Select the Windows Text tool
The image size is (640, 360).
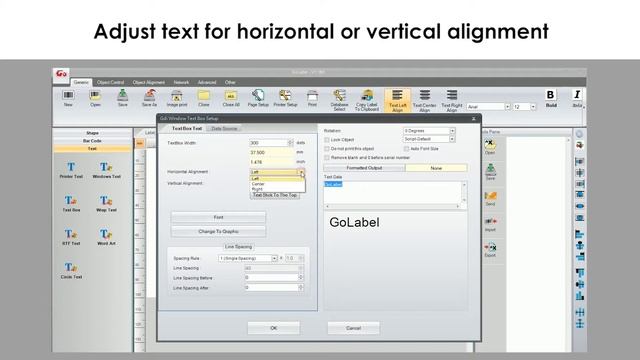[106, 170]
